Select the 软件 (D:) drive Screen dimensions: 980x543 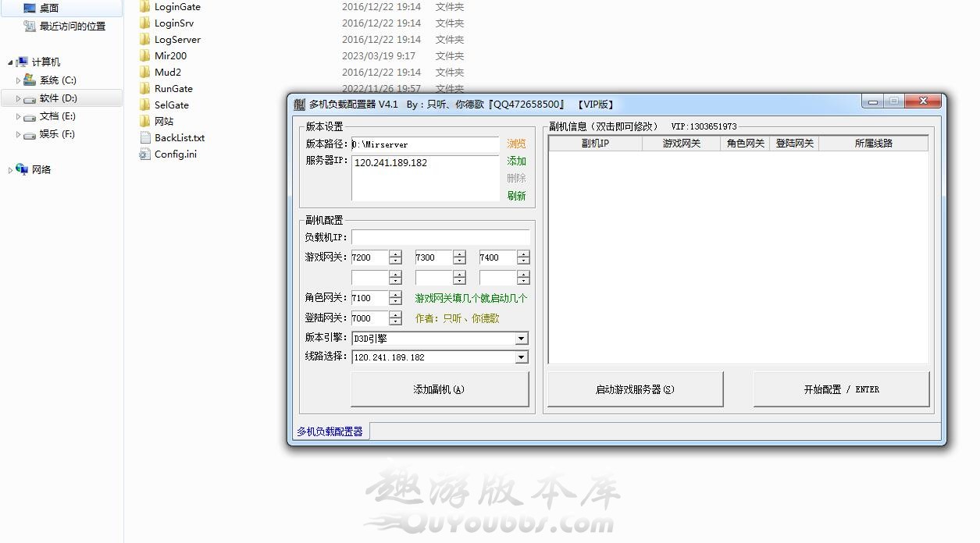[58, 98]
